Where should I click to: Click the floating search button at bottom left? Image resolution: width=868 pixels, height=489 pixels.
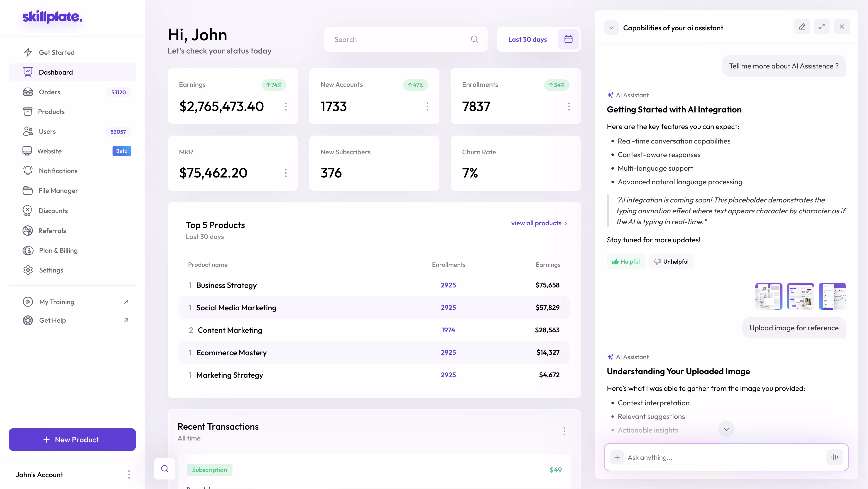pos(164,468)
